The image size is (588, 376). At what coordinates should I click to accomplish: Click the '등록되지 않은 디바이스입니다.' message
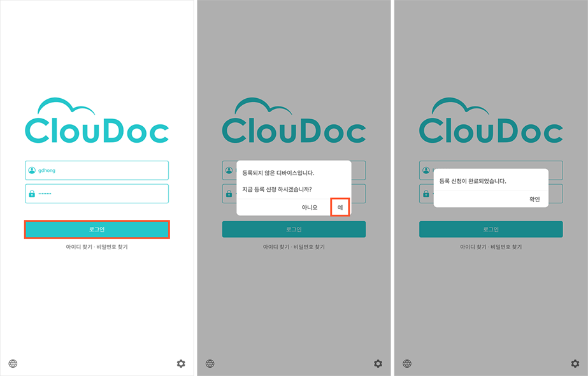278,173
